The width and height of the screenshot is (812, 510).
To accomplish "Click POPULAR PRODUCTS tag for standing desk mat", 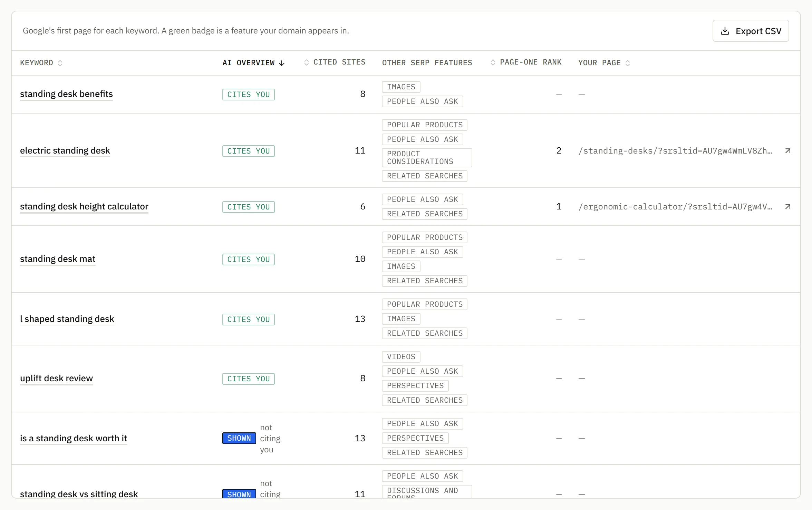I will [424, 237].
